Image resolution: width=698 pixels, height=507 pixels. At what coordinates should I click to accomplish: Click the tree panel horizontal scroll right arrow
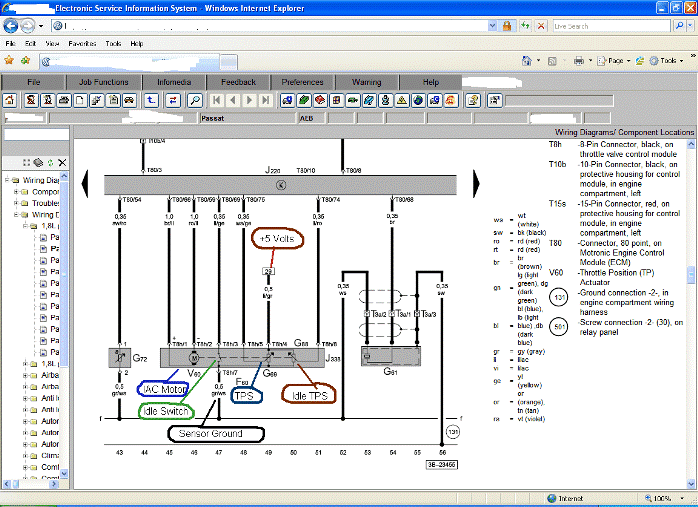point(53,483)
